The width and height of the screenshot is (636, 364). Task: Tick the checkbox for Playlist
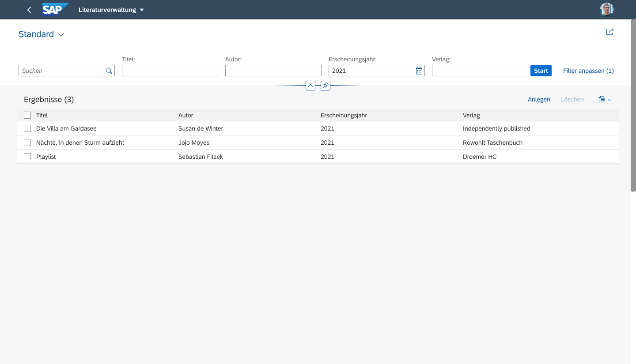tap(27, 157)
